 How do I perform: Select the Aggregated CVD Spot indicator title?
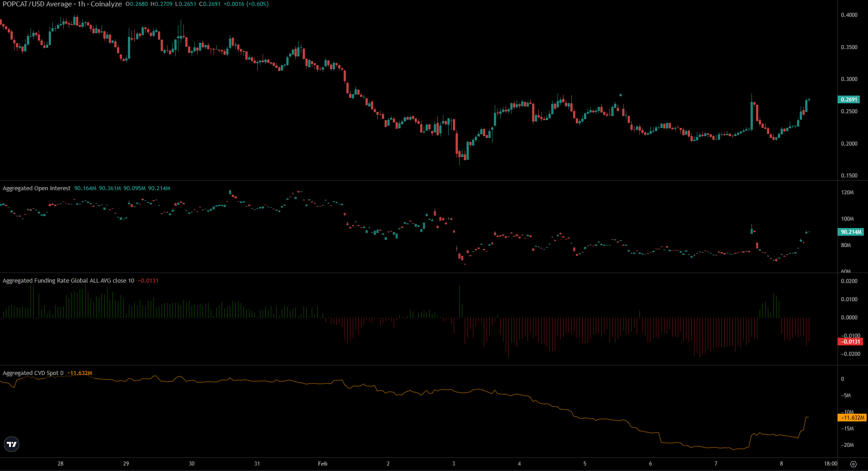pyautogui.click(x=33, y=373)
